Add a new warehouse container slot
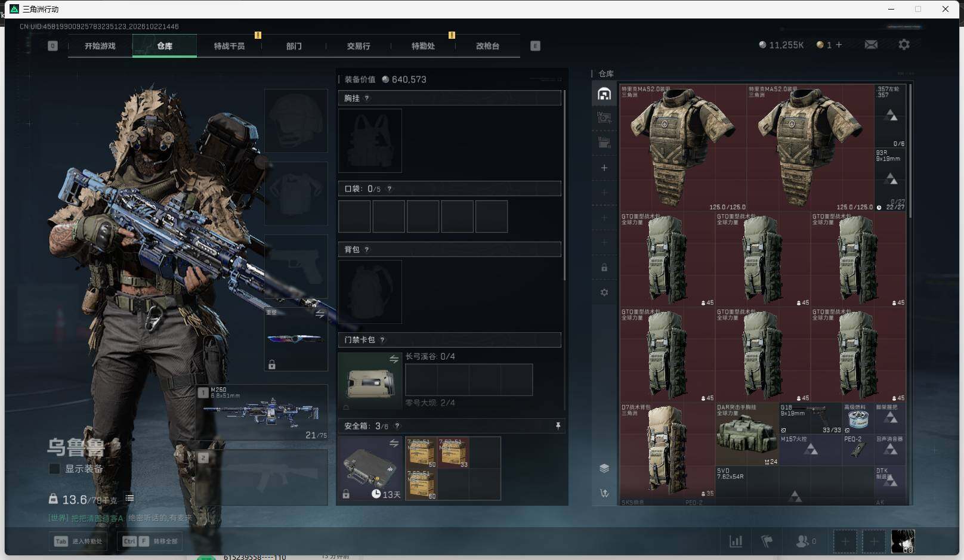The width and height of the screenshot is (964, 560). (x=604, y=168)
